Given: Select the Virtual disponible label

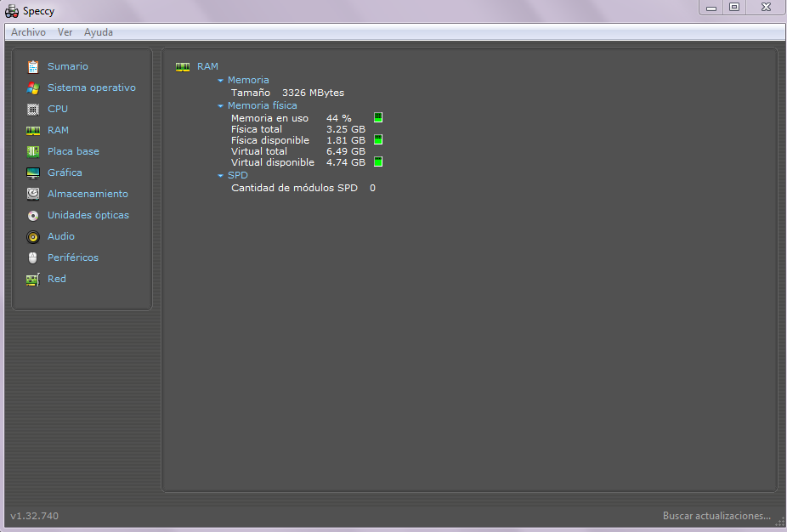Looking at the screenshot, I should pos(273,162).
